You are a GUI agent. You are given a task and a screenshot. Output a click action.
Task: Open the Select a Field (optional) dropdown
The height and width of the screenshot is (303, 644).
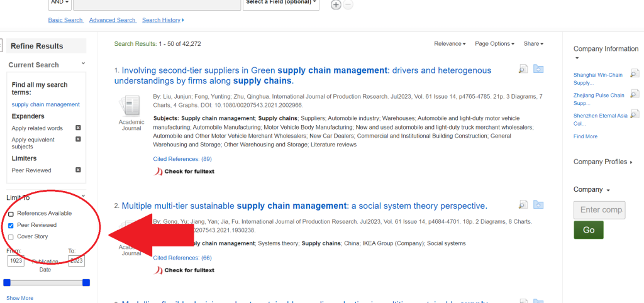(x=281, y=4)
